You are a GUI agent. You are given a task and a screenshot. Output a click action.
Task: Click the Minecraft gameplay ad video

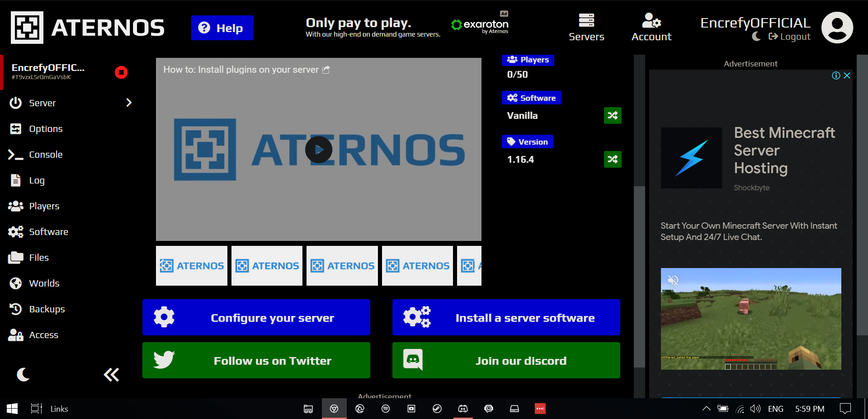[751, 319]
